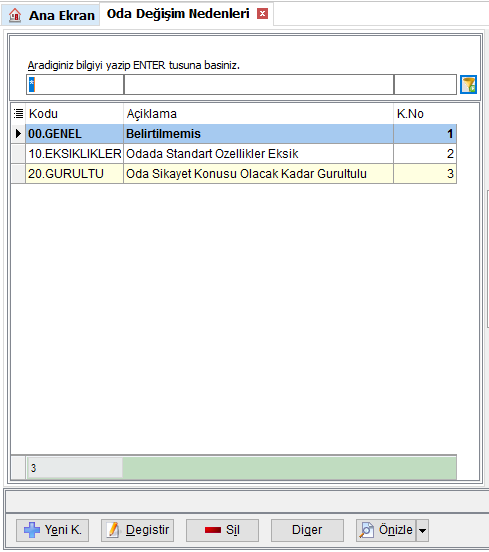Image resolution: width=489 pixels, height=552 pixels.
Task: Sort by the Açiklama column header
Action: click(x=258, y=114)
